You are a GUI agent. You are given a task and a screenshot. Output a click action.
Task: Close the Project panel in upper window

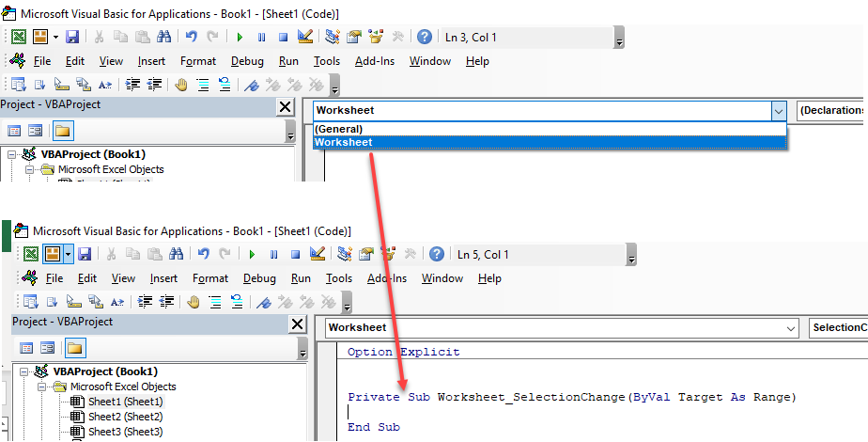point(285,107)
